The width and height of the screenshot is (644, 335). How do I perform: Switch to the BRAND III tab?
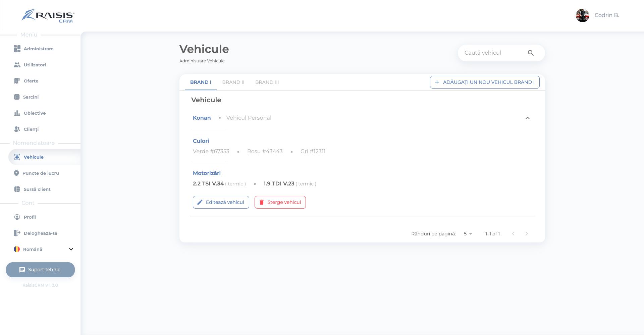[267, 82]
